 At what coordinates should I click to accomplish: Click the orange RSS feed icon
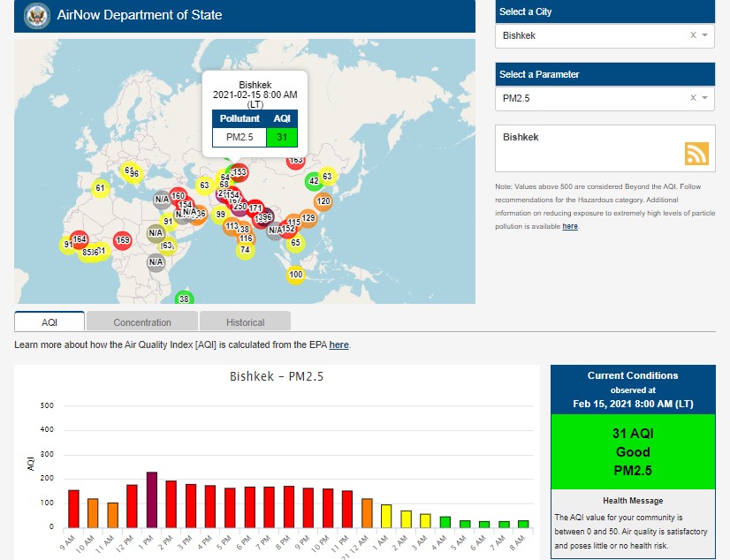click(x=696, y=154)
